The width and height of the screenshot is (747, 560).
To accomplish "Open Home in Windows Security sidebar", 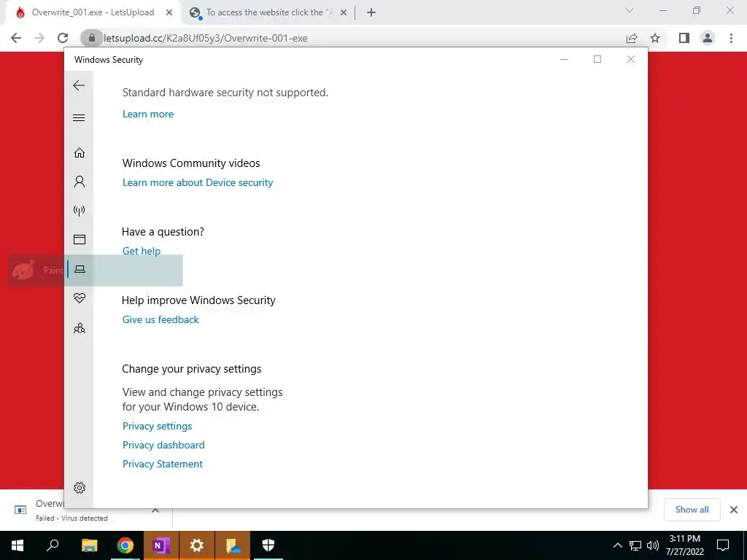I will click(79, 152).
